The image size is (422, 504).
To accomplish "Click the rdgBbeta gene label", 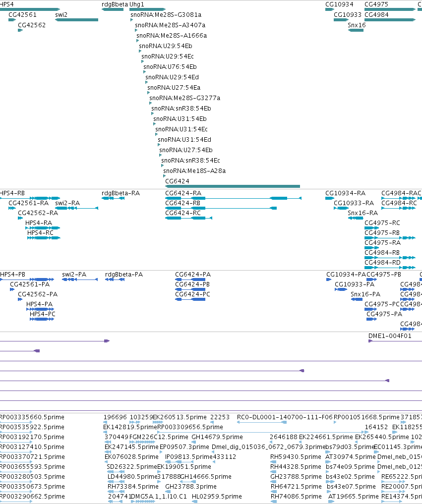I will click(x=115, y=4).
